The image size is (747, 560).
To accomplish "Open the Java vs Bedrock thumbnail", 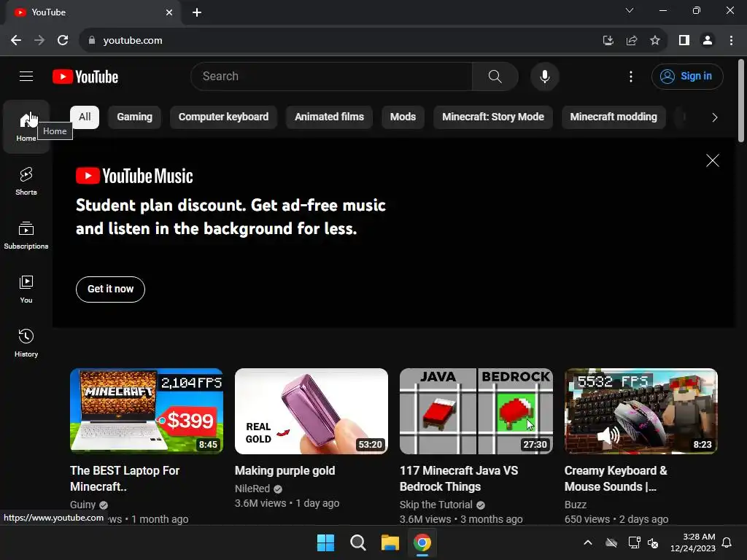I will (x=476, y=411).
